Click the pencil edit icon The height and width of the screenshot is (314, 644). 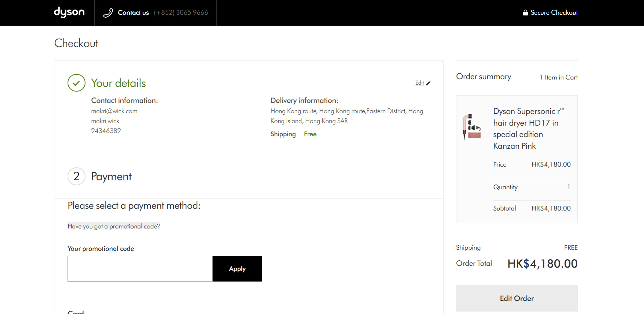[x=428, y=83]
